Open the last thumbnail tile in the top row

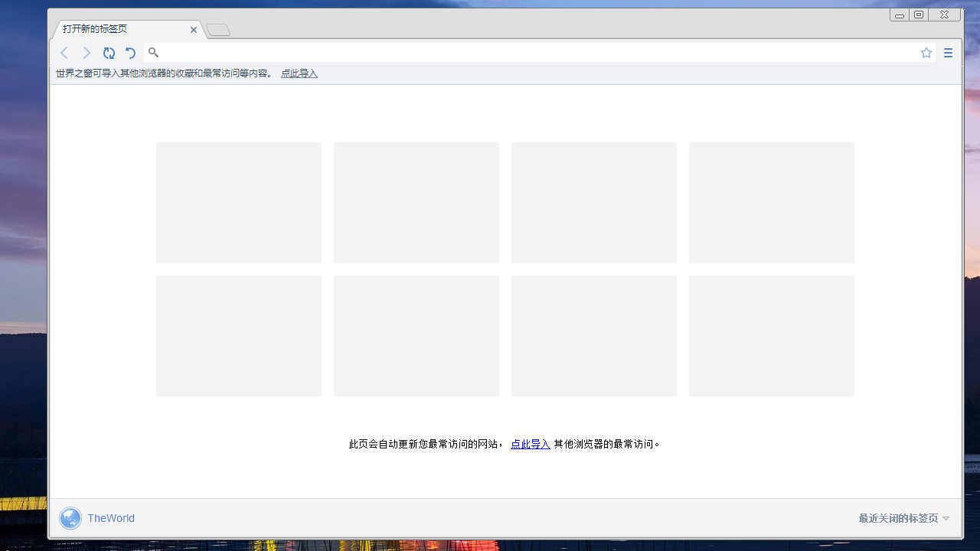click(x=772, y=203)
